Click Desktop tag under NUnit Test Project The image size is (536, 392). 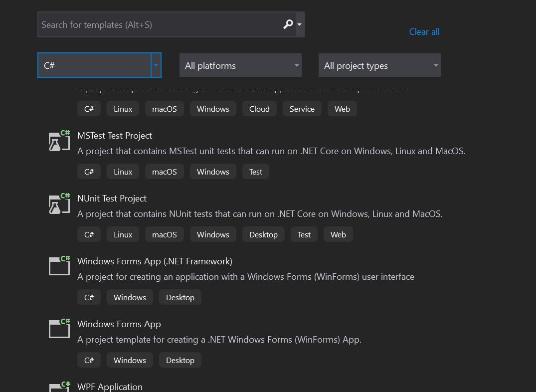coord(264,235)
